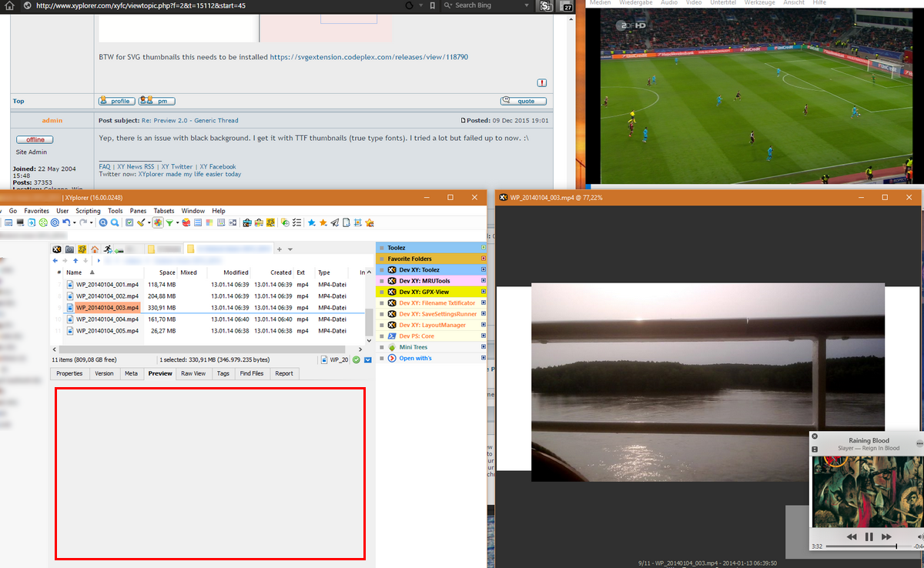Click the green checkmark status bar icon
The height and width of the screenshot is (568, 924).
pyautogui.click(x=357, y=359)
